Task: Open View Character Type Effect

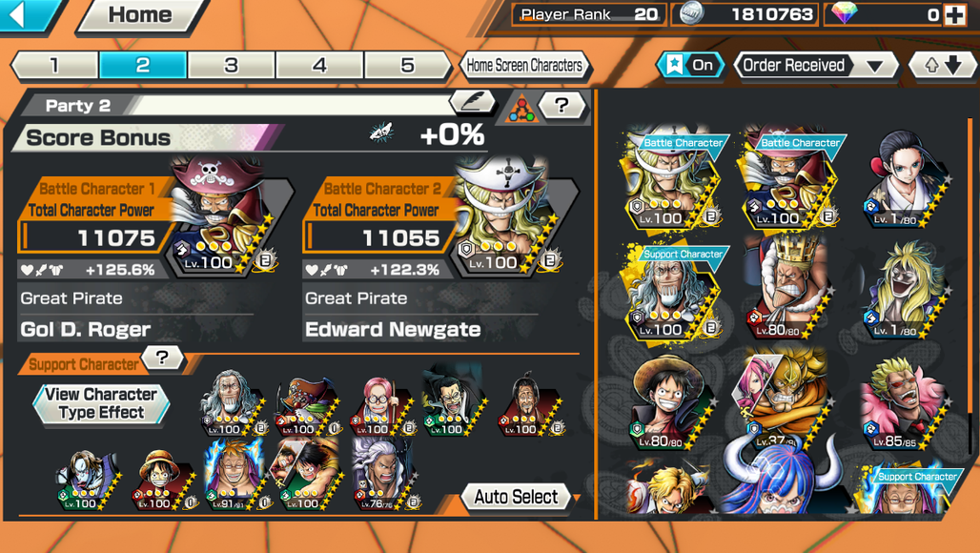Action: point(101,403)
